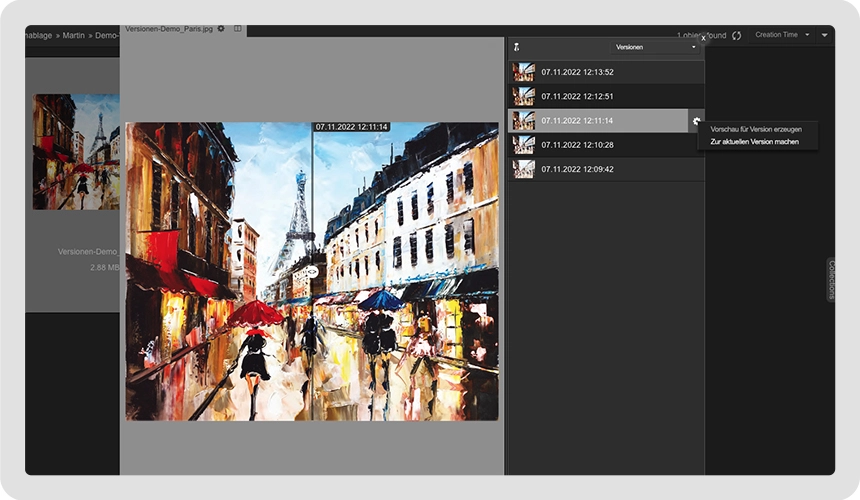Screen dimensions: 860x500
Task: Click the comparison slider handle on image
Action: 312,271
